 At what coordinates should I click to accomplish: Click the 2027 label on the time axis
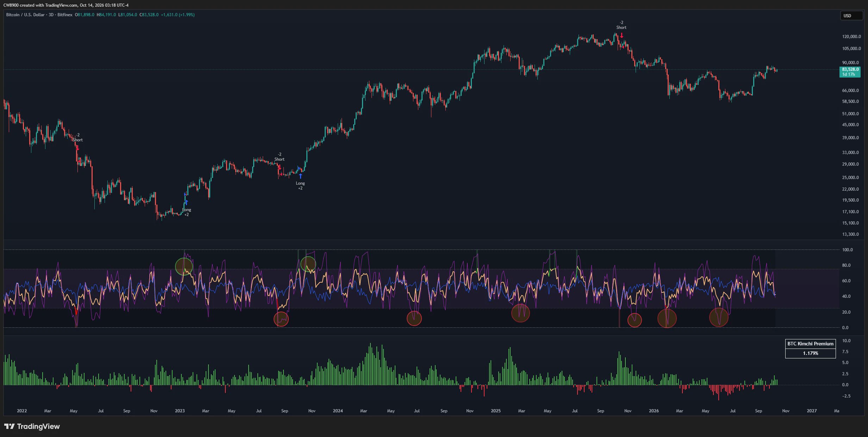[x=812, y=411]
